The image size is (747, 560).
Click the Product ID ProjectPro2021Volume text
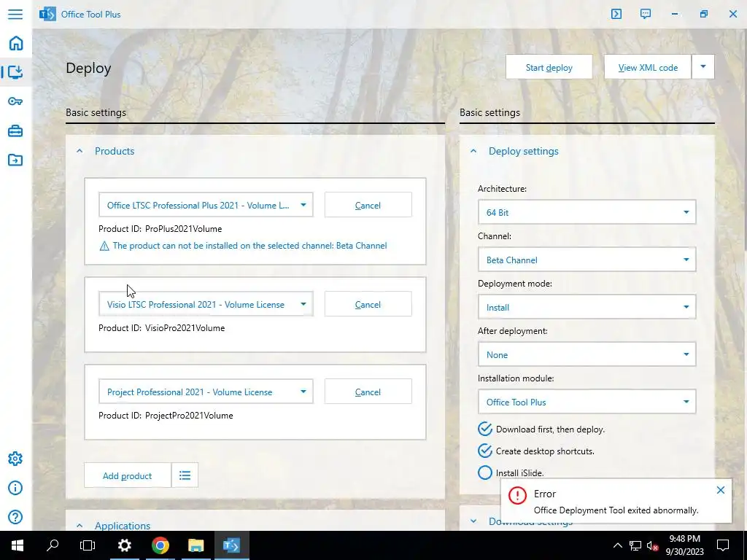coord(166,416)
